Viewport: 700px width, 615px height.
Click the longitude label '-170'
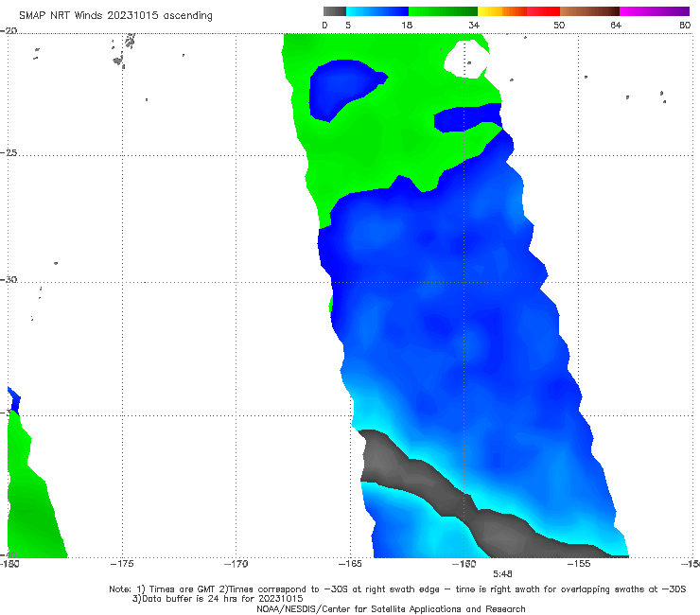pyautogui.click(x=236, y=564)
